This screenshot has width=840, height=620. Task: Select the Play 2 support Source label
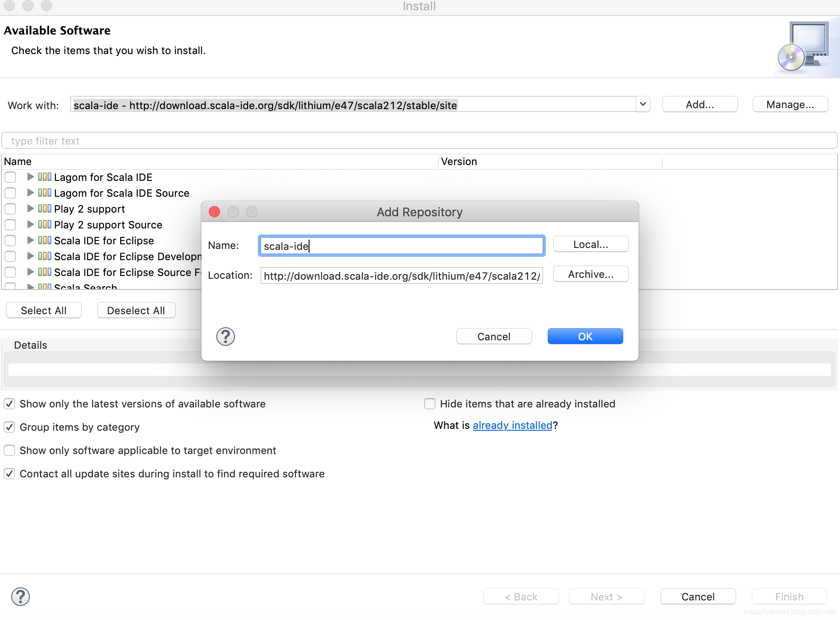tap(108, 225)
